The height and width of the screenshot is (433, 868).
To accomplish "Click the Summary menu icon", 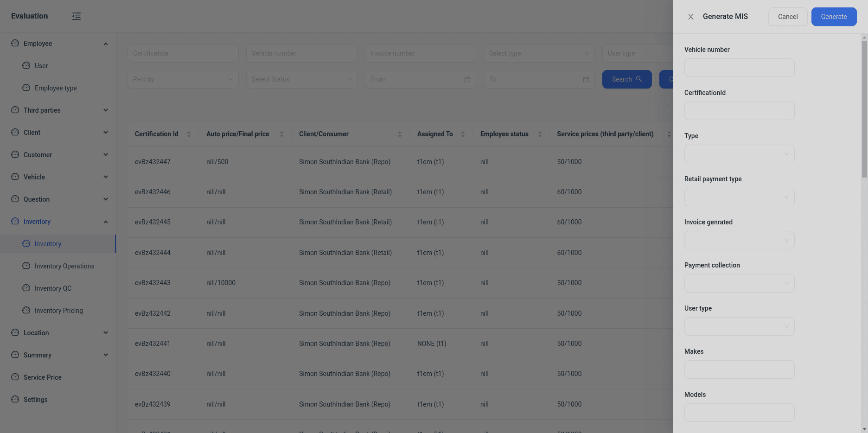I will [x=15, y=355].
